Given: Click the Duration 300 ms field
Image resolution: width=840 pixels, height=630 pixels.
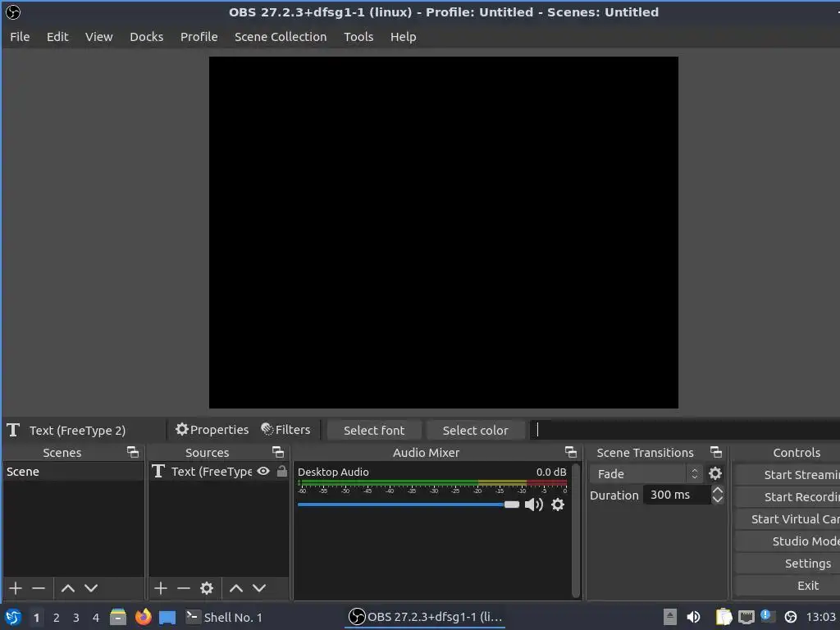Looking at the screenshot, I should 677,495.
